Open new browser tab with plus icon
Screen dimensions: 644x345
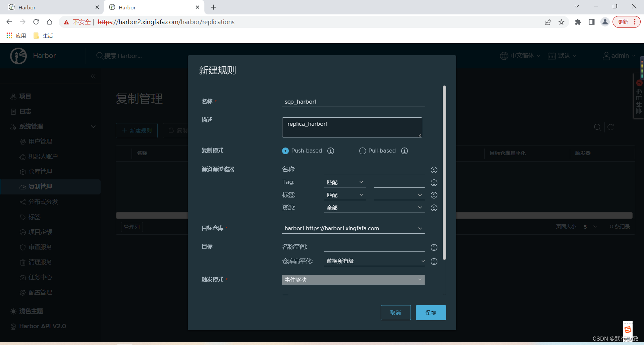tap(213, 7)
